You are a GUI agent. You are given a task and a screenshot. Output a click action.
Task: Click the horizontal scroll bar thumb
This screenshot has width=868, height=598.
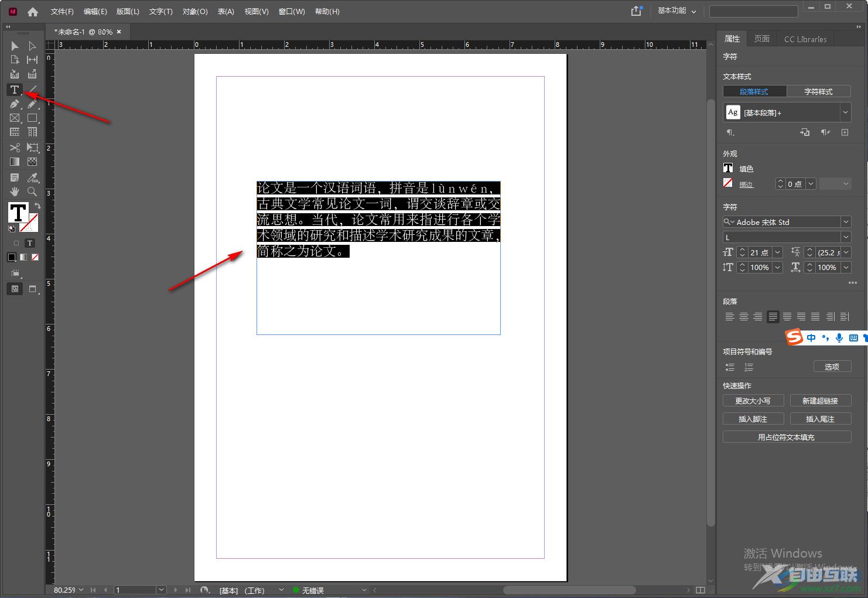(x=569, y=590)
